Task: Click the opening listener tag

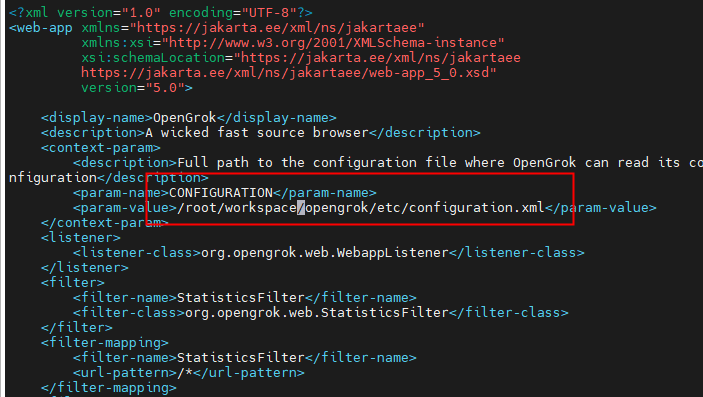Action: pyautogui.click(x=81, y=237)
